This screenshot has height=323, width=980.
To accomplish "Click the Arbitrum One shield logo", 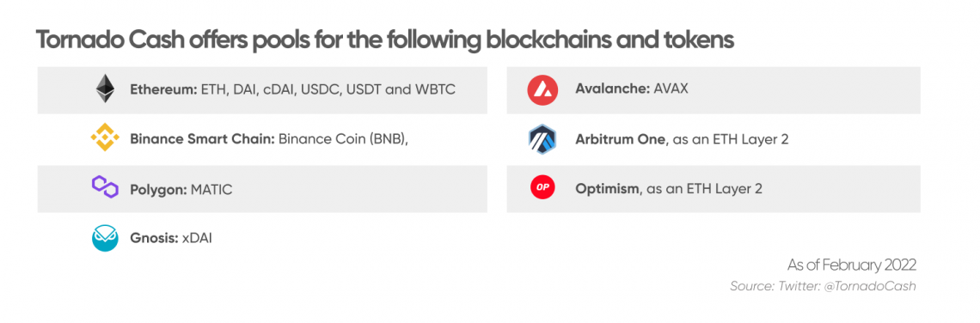I will coord(542,138).
